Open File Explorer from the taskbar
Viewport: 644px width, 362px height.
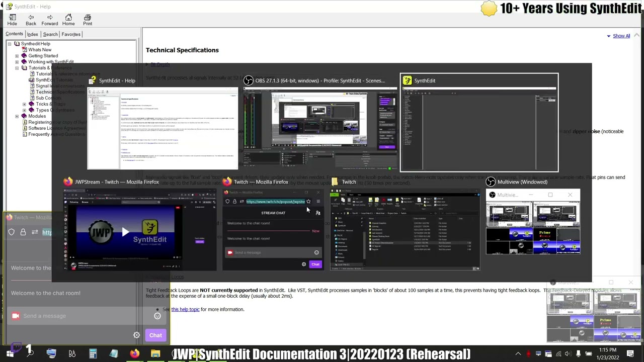point(155,354)
